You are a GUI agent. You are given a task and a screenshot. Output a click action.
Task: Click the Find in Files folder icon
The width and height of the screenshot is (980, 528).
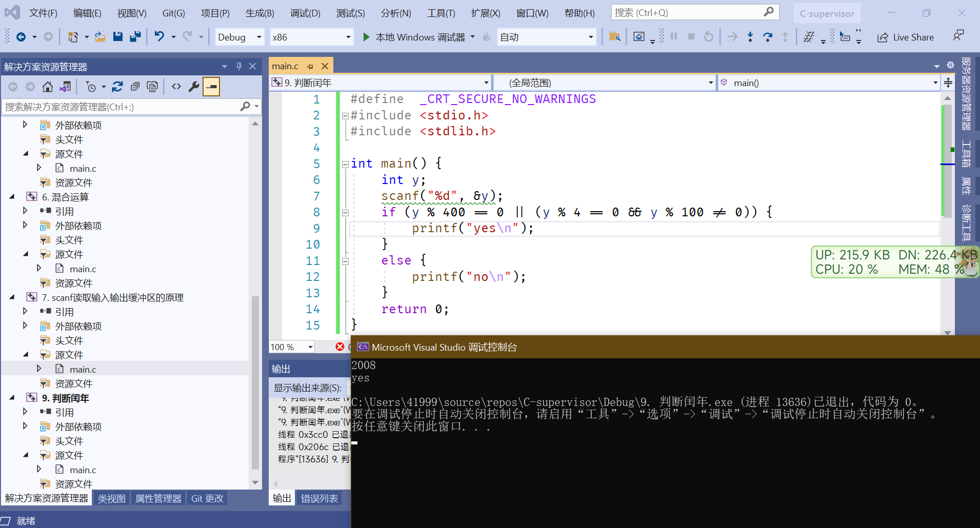[614, 37]
